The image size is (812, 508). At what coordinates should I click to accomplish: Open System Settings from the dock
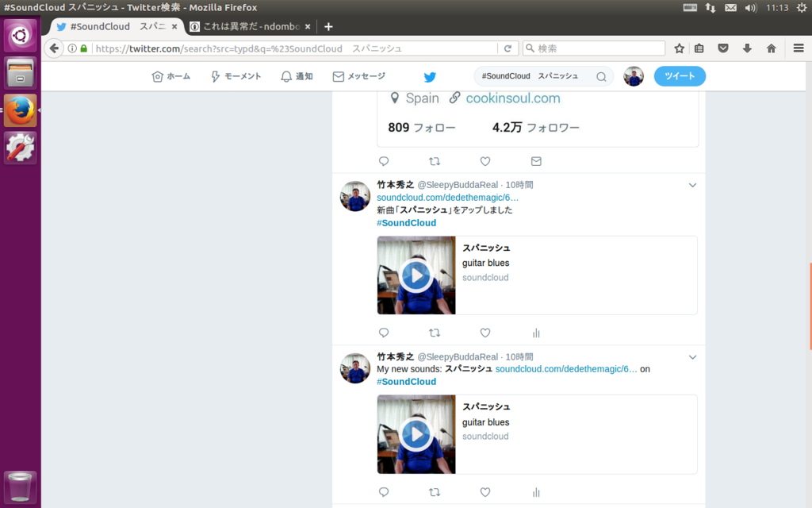[20, 148]
